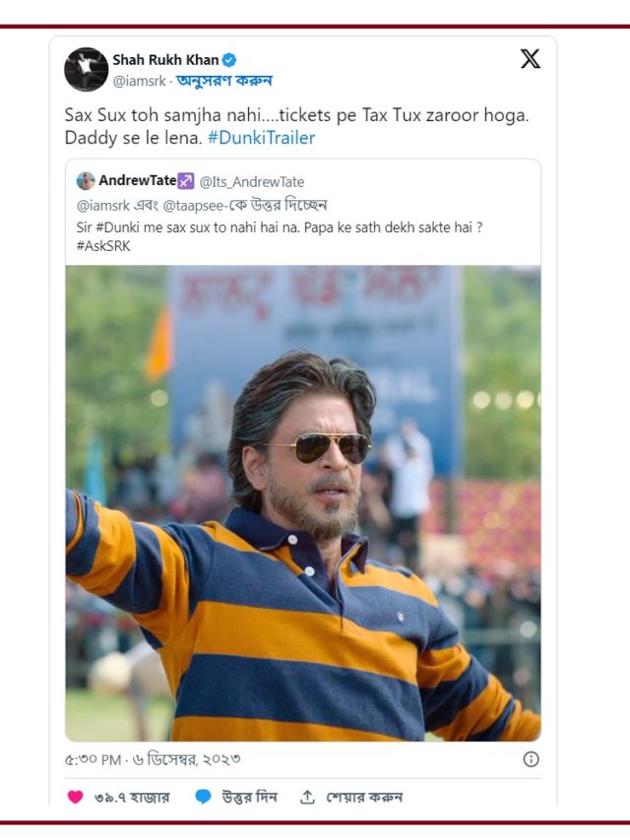Click the quoted tweet text about #Dunki

tap(280, 236)
